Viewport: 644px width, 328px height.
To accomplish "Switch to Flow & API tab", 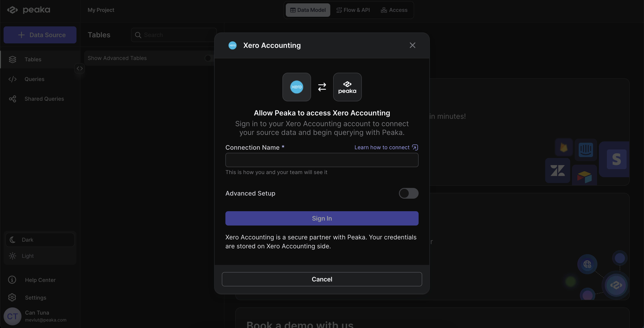I will (x=353, y=10).
